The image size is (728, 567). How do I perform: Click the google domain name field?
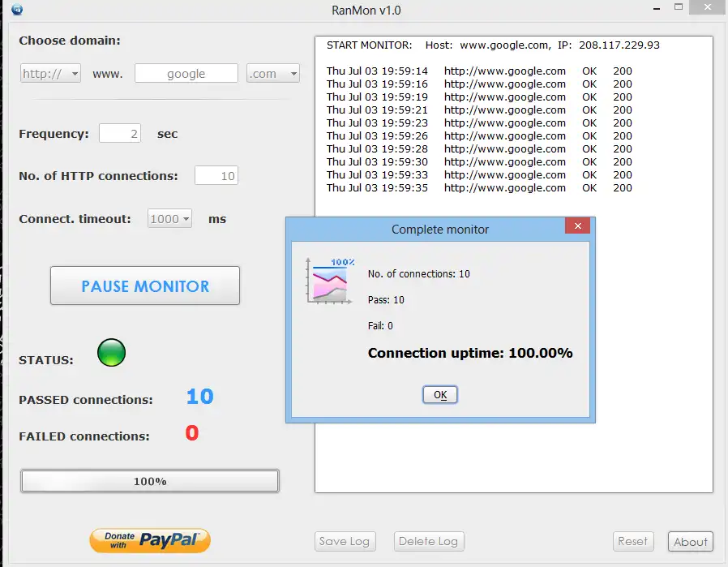click(x=186, y=73)
